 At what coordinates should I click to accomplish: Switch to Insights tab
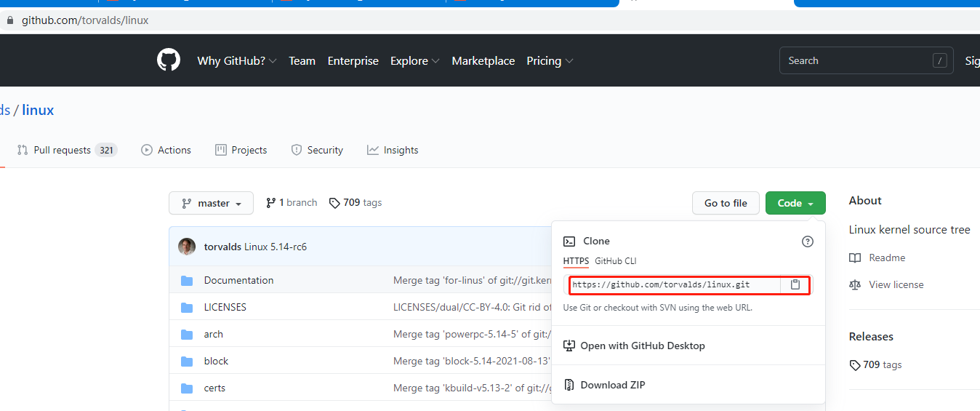[393, 150]
